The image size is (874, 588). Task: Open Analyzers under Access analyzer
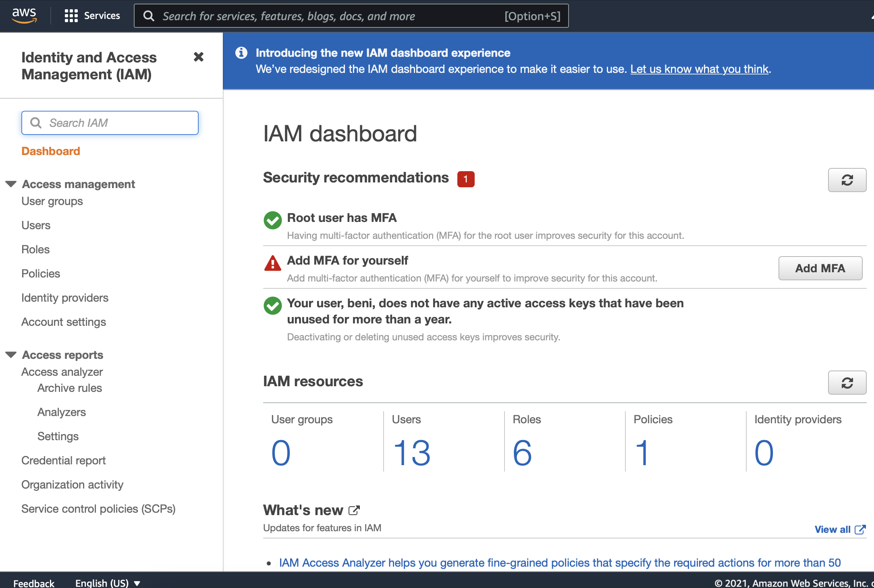(62, 412)
